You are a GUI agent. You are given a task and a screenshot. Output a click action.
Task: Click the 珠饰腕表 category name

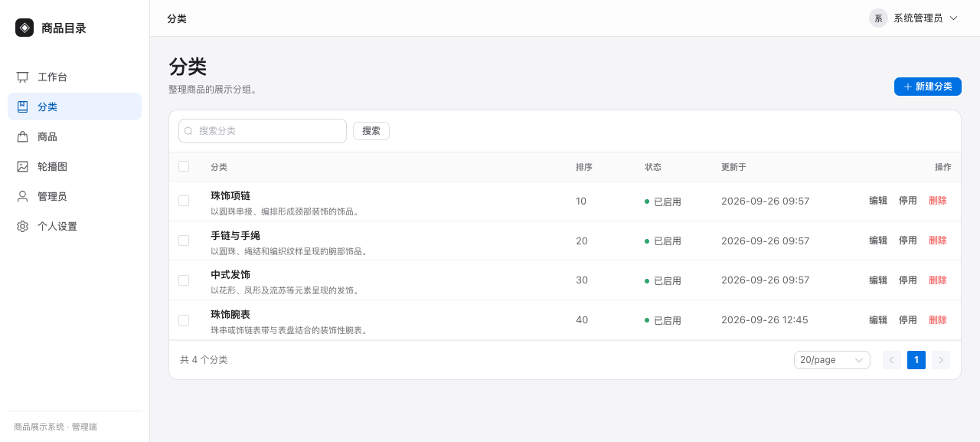point(230,315)
